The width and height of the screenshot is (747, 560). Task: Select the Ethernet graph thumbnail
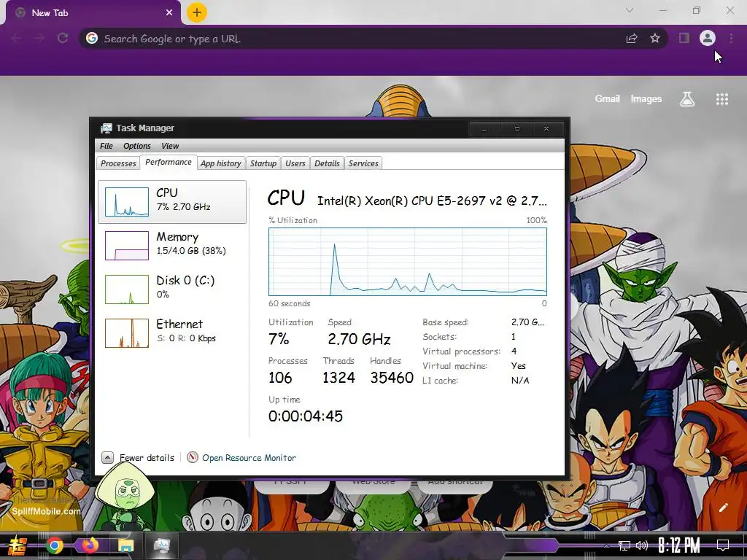coord(127,333)
